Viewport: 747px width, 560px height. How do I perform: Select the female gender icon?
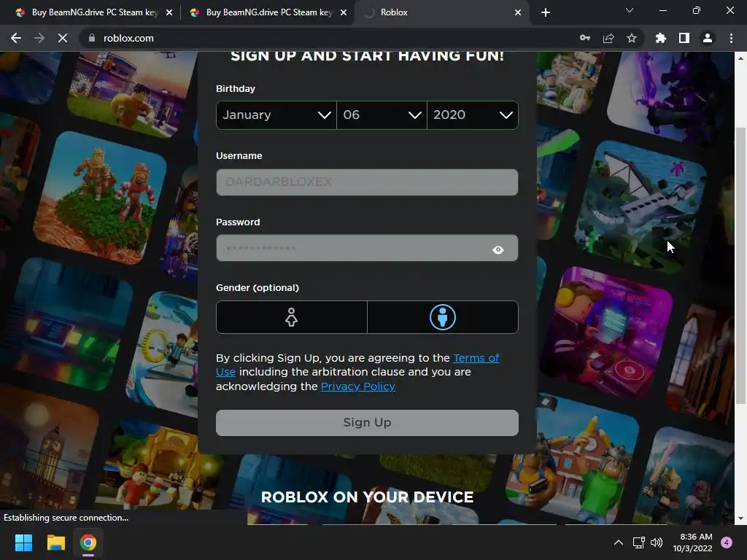coord(292,317)
